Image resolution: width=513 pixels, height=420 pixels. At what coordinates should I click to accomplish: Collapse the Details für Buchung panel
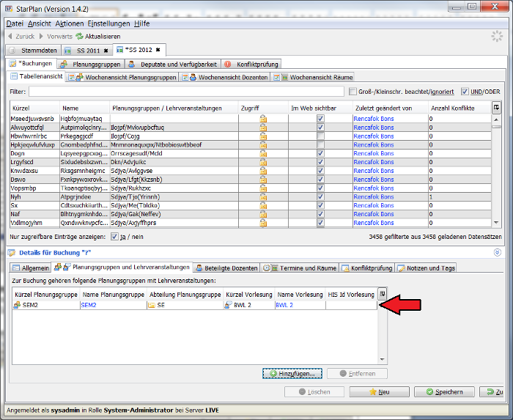(498, 253)
